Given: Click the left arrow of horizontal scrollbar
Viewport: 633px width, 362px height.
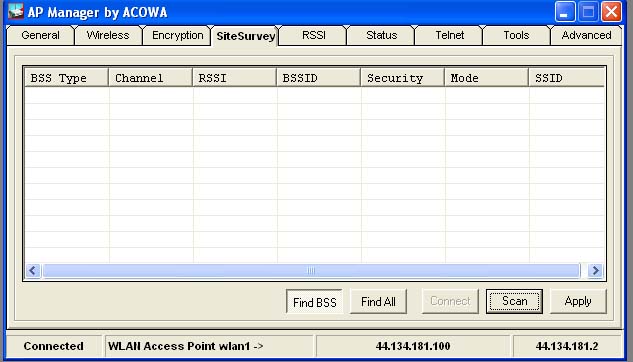Looking at the screenshot, I should pyautogui.click(x=33, y=270).
